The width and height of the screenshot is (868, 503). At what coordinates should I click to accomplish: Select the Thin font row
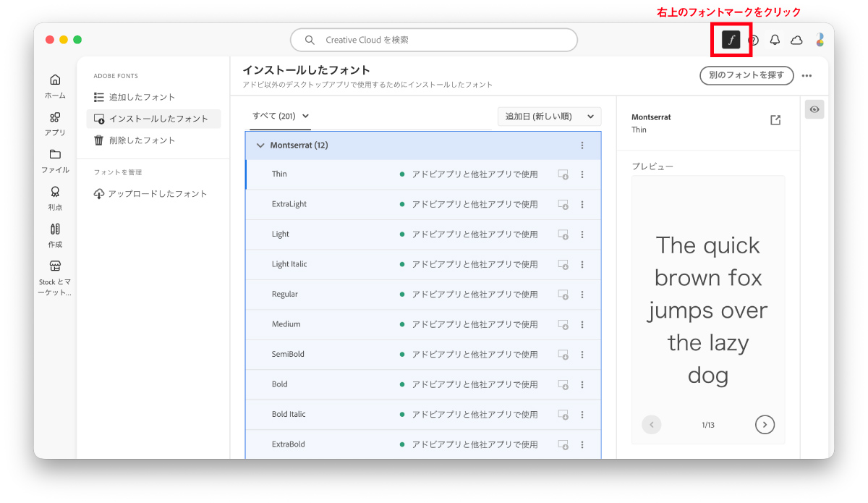423,174
